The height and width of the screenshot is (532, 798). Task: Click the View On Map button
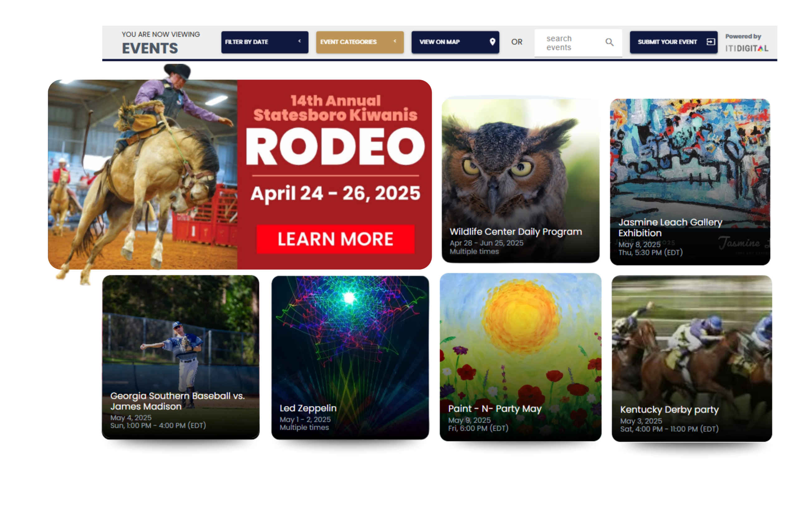point(455,42)
